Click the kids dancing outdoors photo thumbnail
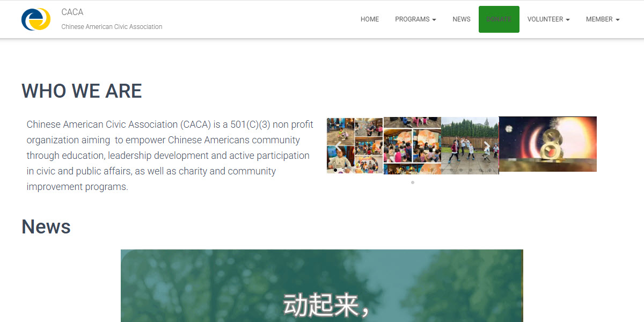Viewport: 644px width, 322px height. [470, 144]
